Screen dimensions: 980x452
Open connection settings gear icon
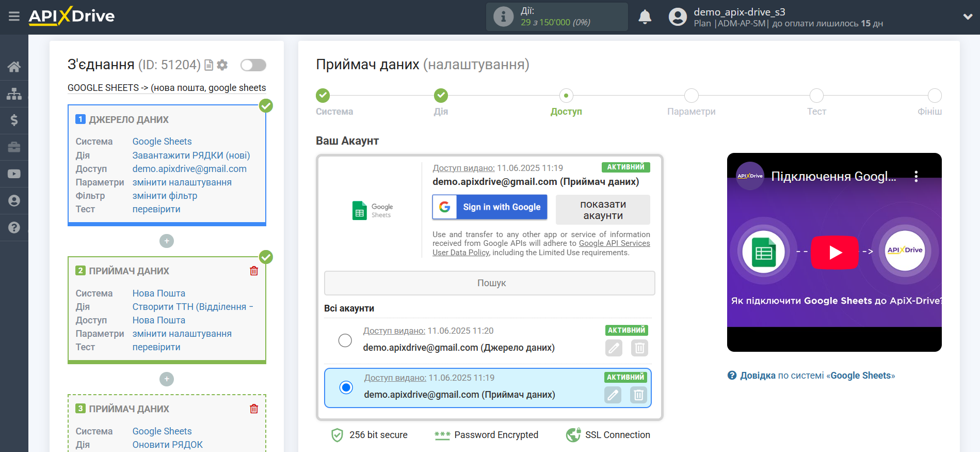[x=222, y=65]
